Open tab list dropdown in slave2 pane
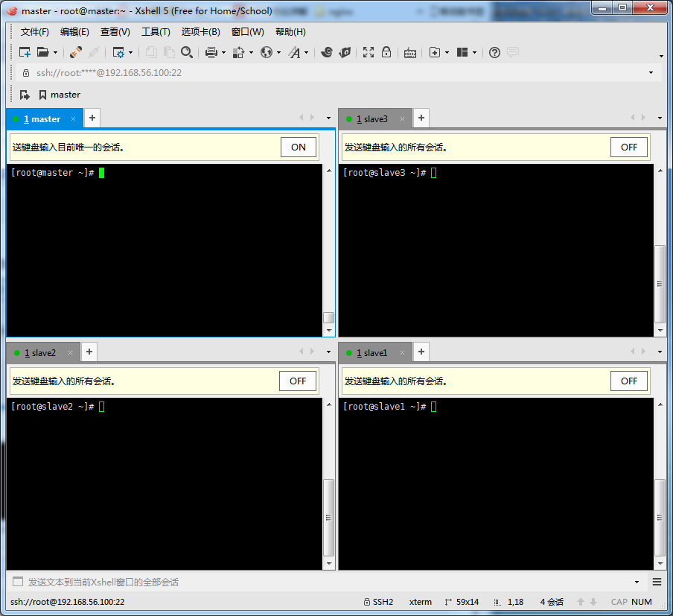 [x=329, y=352]
